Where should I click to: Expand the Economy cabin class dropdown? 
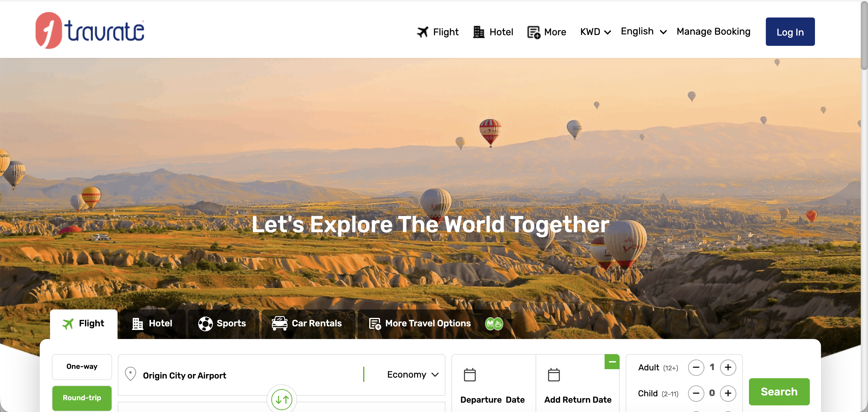pyautogui.click(x=412, y=375)
